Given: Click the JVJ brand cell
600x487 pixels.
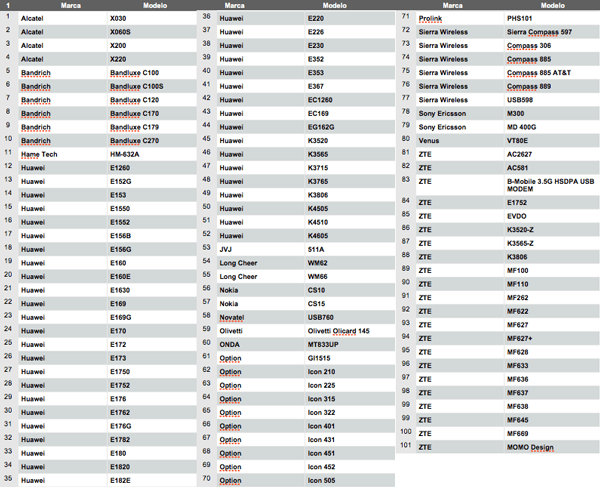Looking at the screenshot, I should tap(261, 249).
